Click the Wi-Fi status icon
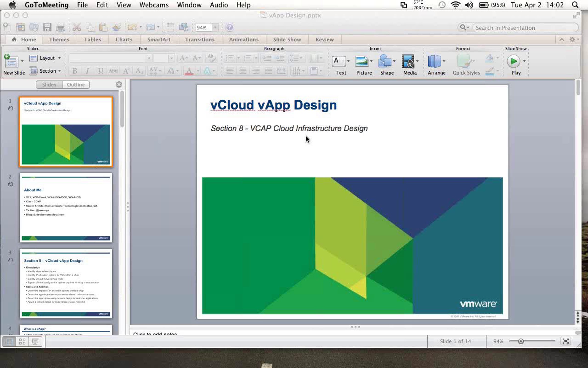The image size is (588, 368). [455, 5]
